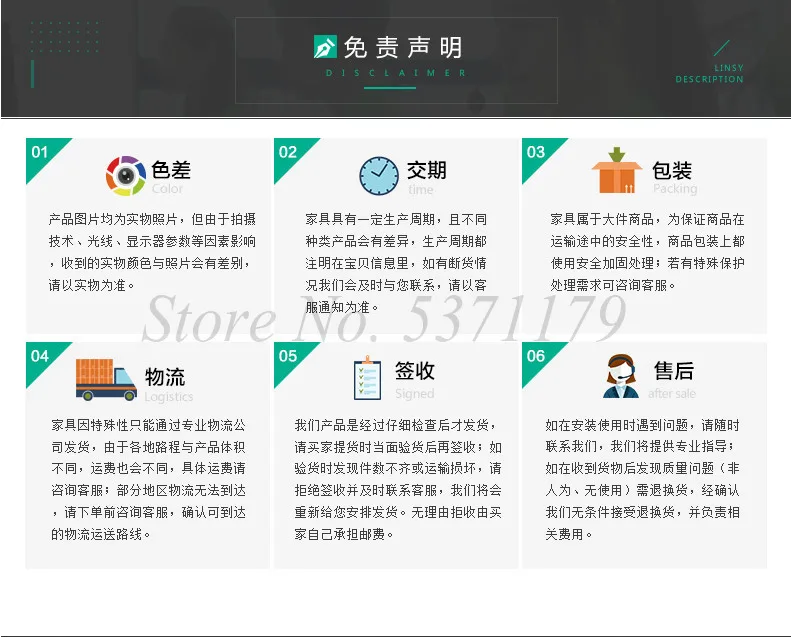Image resolution: width=791 pixels, height=637 pixels.
Task: Click the 交期 heading
Action: (427, 170)
